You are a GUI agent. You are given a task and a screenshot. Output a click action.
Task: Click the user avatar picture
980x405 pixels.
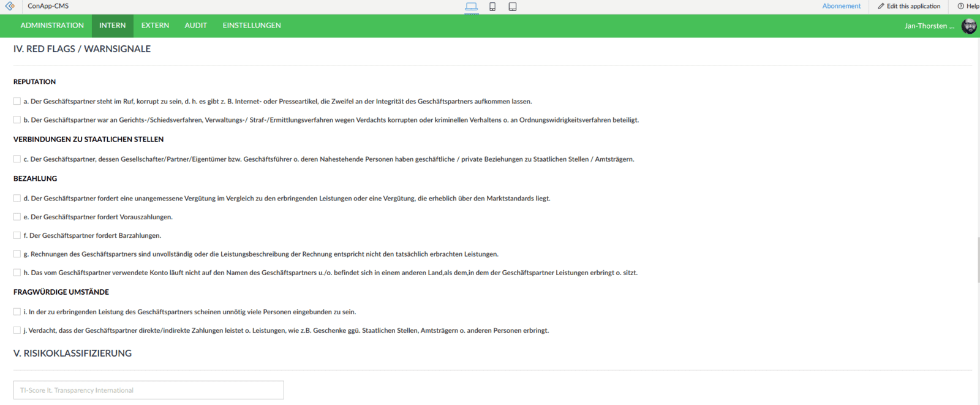tap(969, 26)
